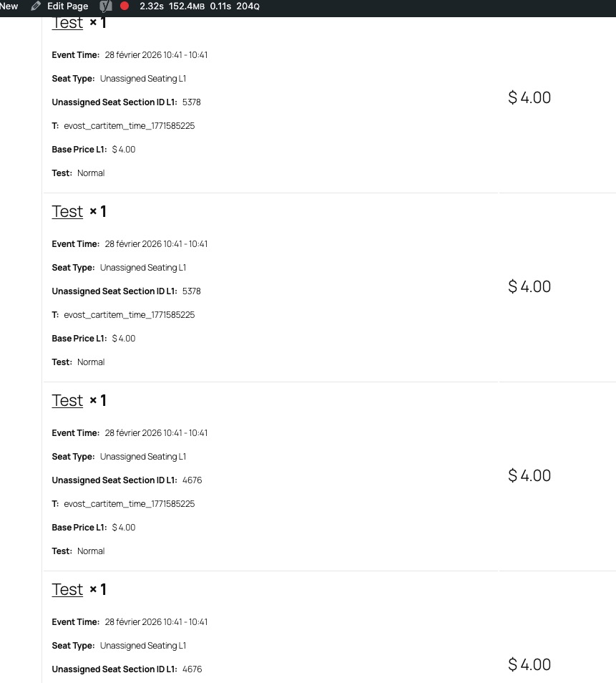The image size is (616, 683).
Task: Click the pencil icon beside Edit Page
Action: tap(36, 6)
